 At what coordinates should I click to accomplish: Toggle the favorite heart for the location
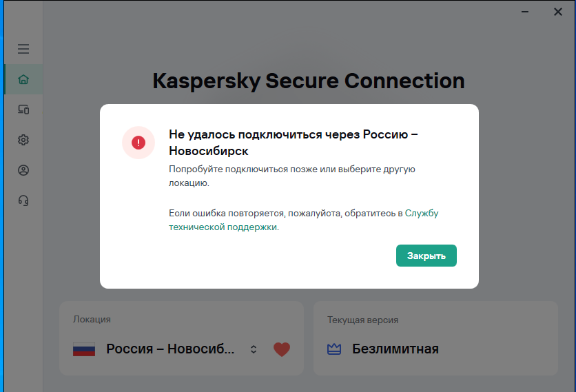(x=282, y=349)
